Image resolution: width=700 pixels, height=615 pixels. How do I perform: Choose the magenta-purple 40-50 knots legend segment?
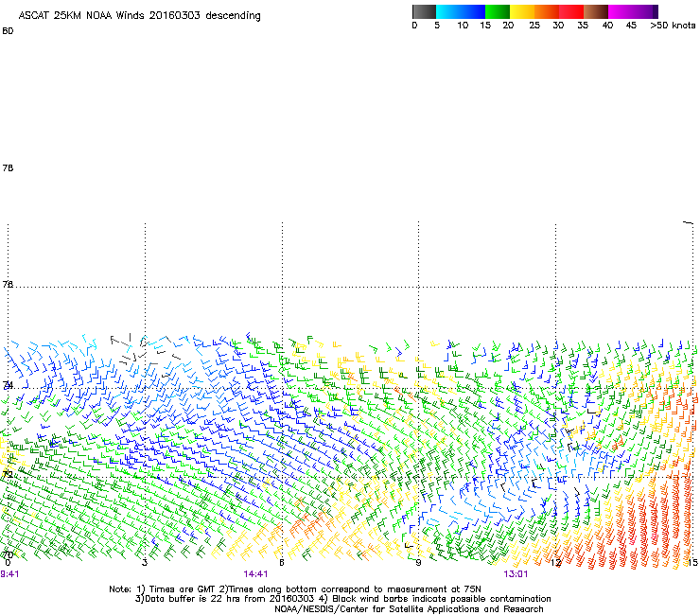point(633,11)
